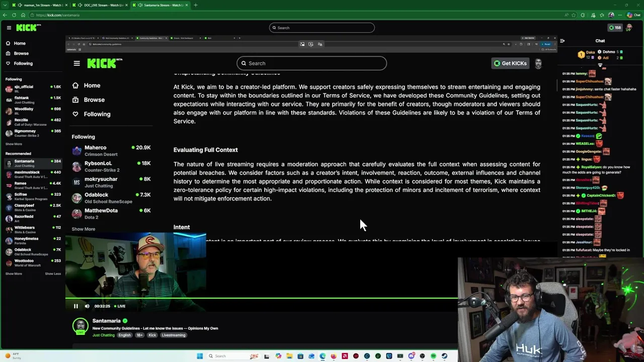Open the weather widget on the taskbar

click(13, 356)
